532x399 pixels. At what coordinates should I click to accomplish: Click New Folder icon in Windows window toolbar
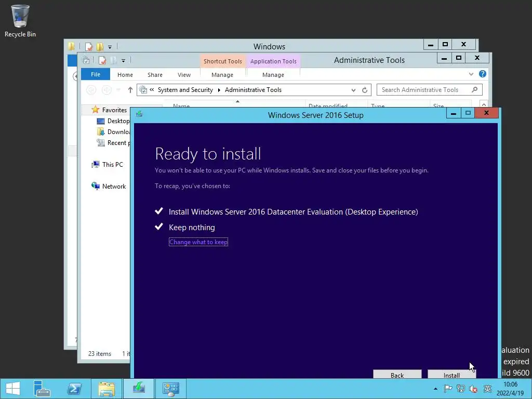click(x=100, y=46)
